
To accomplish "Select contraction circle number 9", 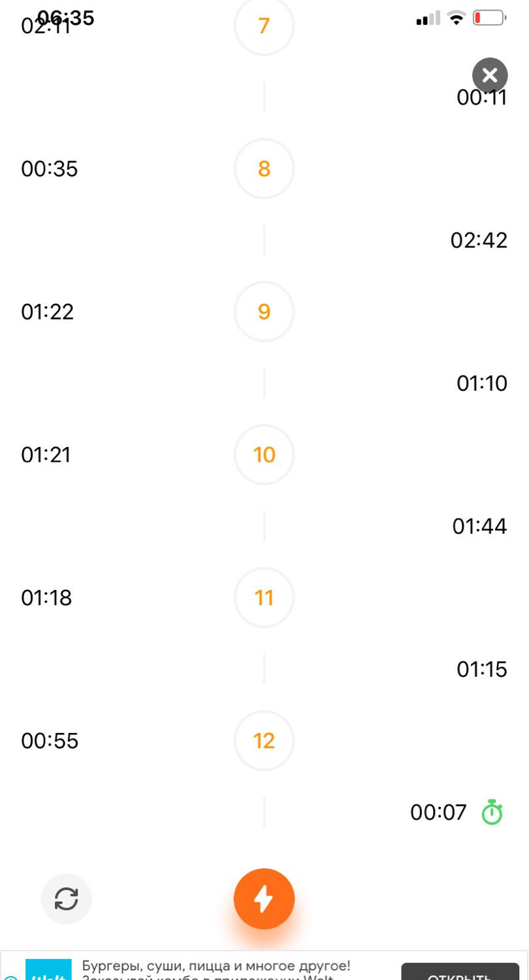I will (264, 312).
